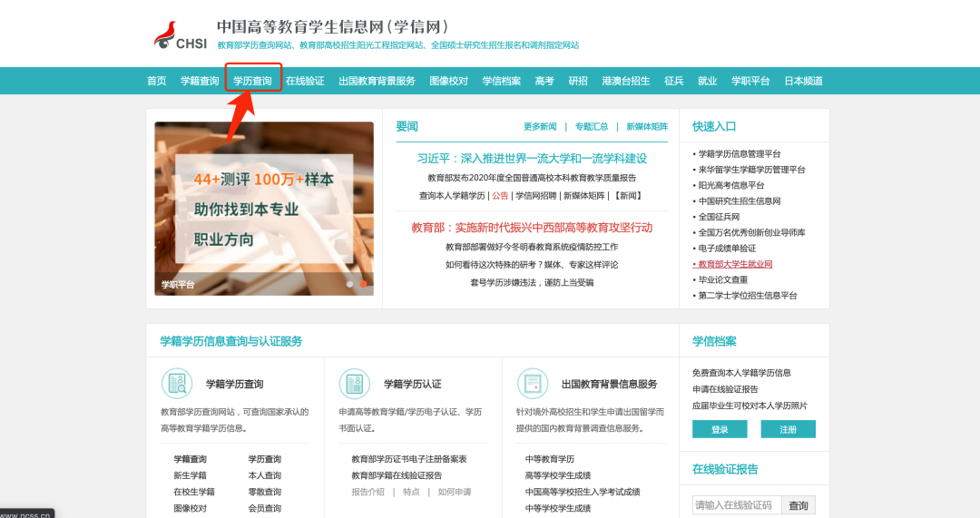Open 学历查询 navigation item

(x=252, y=81)
